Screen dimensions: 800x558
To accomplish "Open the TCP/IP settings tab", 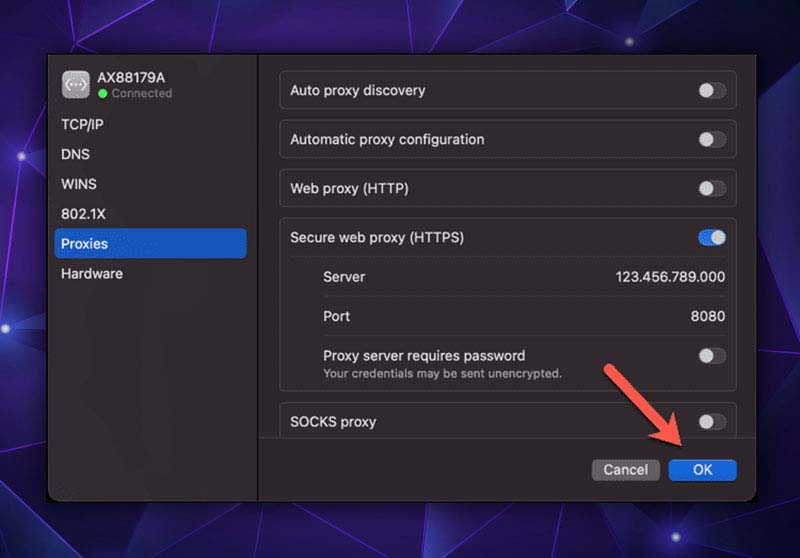I will [82, 124].
